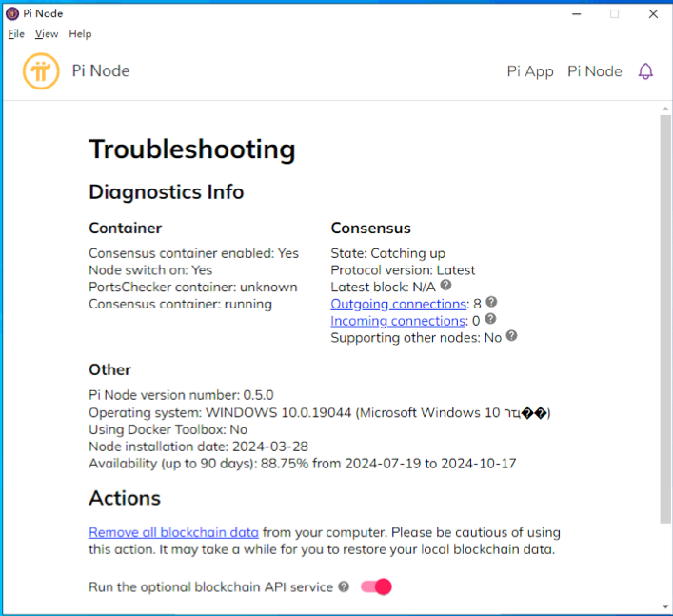
Task: Click the Pi Node header title text
Action: click(x=101, y=70)
